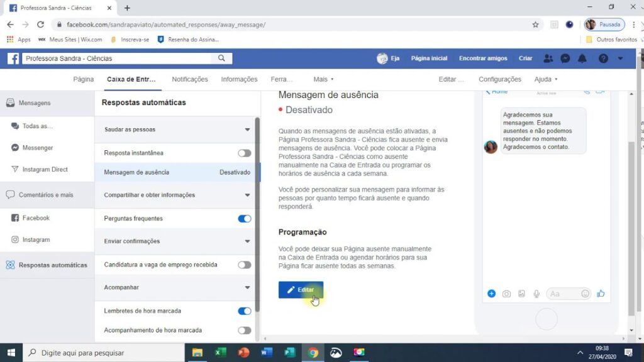Open Encontrar amigos link
644x362 pixels.
483,58
